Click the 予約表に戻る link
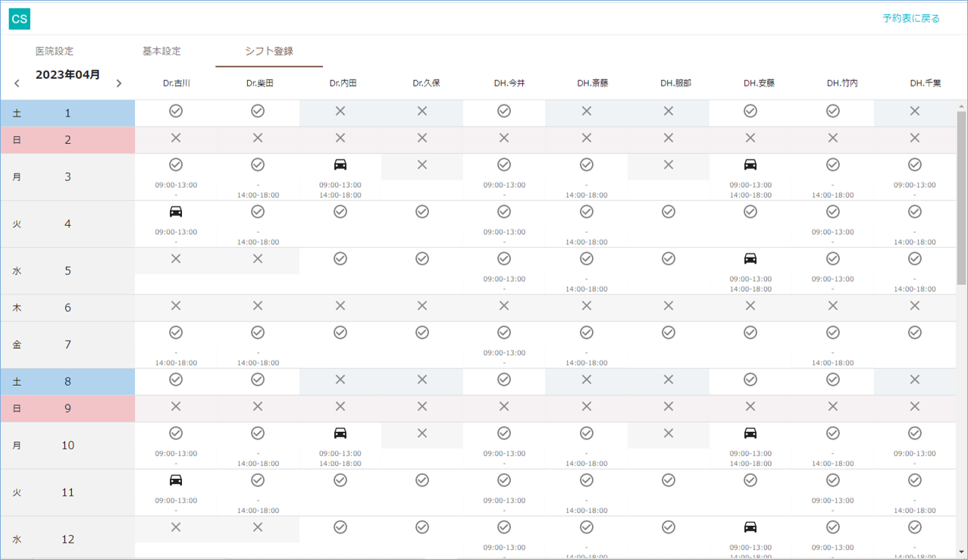The image size is (968, 560). pyautogui.click(x=910, y=18)
